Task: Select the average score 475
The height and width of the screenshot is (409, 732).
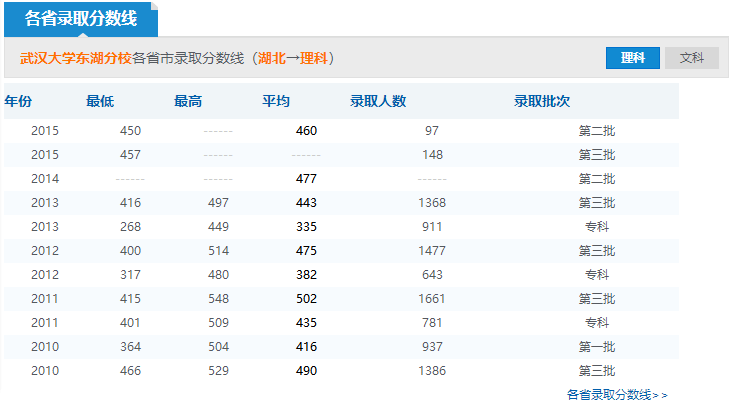Action: tap(306, 251)
